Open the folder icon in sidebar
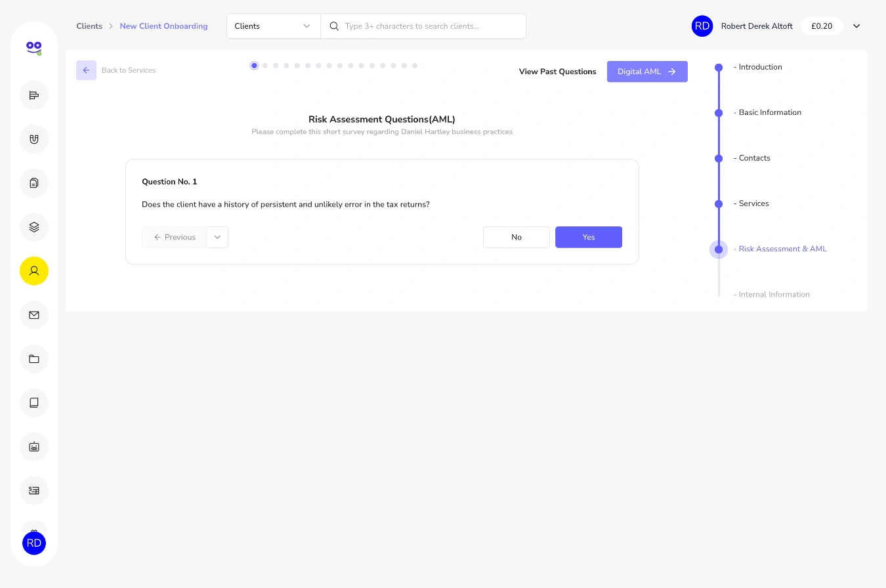This screenshot has width=886, height=588. click(x=34, y=359)
